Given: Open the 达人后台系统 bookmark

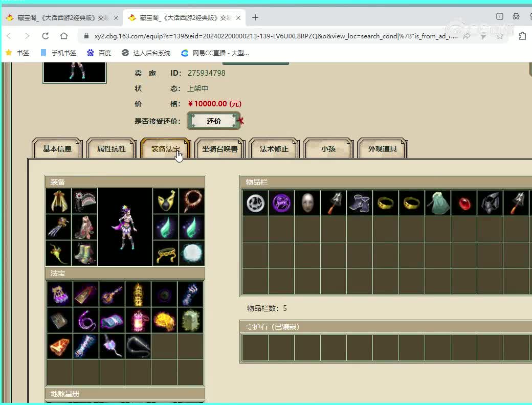Looking at the screenshot, I should [146, 53].
